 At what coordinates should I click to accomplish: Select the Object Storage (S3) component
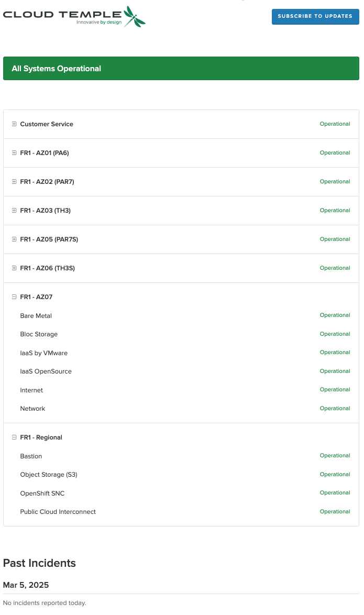click(49, 475)
